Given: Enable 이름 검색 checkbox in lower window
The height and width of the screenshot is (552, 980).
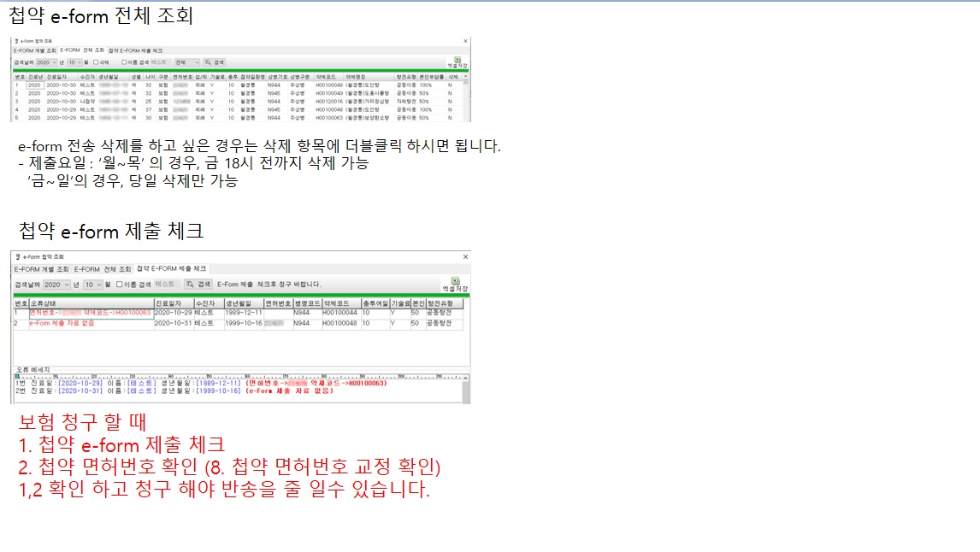Looking at the screenshot, I should pyautogui.click(x=119, y=284).
